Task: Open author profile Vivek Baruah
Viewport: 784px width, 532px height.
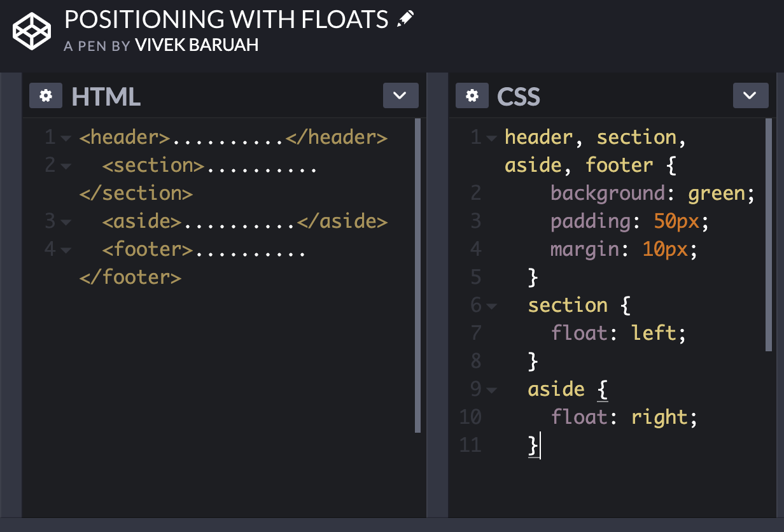Action: pyautogui.click(x=197, y=46)
